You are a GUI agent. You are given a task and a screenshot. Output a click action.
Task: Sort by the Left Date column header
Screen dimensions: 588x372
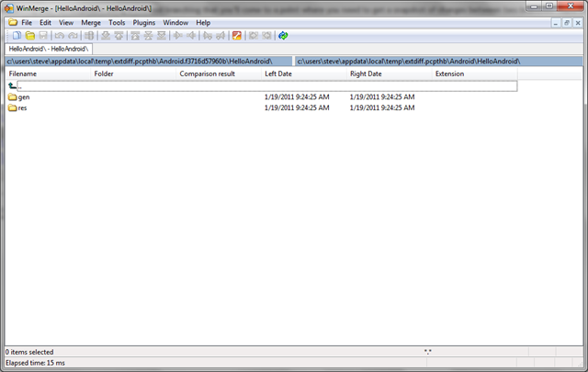point(304,73)
